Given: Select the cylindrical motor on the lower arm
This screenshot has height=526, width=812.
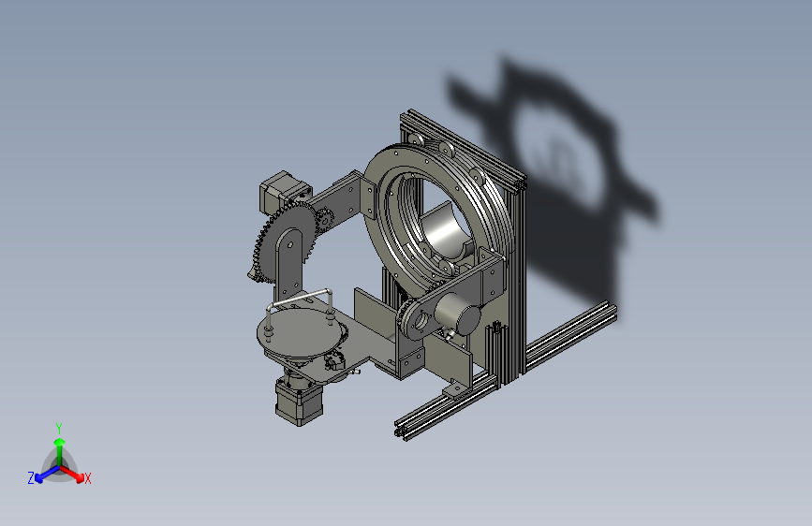Looking at the screenshot, I should coord(457,314).
